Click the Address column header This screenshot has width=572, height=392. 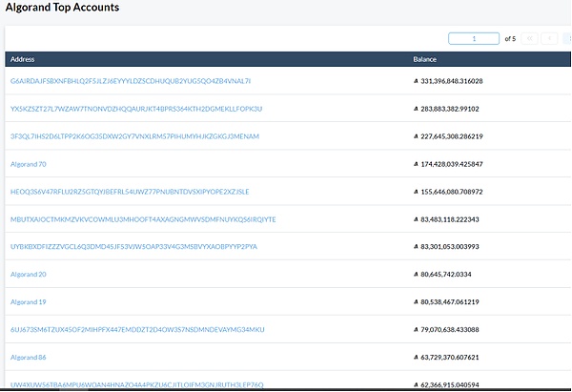[x=22, y=59]
